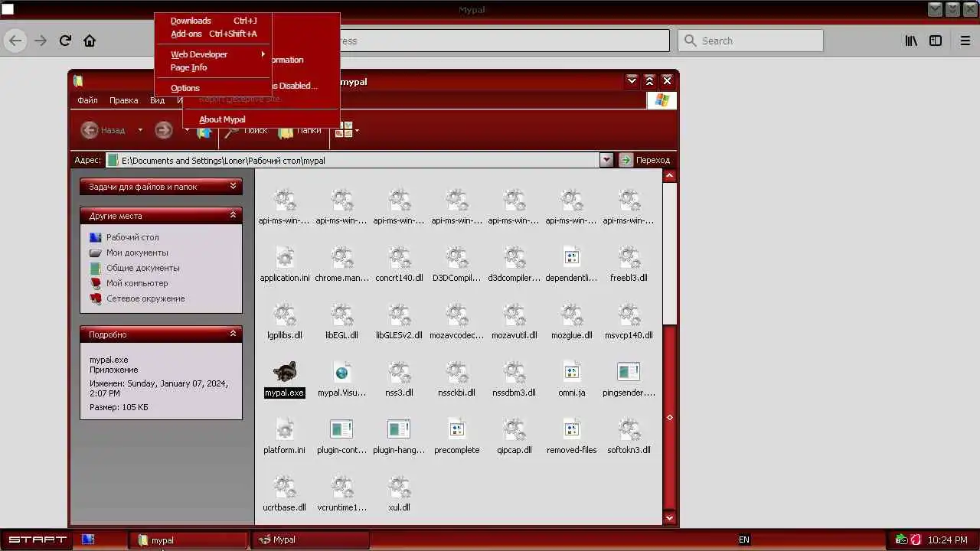Select Page Info menu entry

(x=213, y=67)
